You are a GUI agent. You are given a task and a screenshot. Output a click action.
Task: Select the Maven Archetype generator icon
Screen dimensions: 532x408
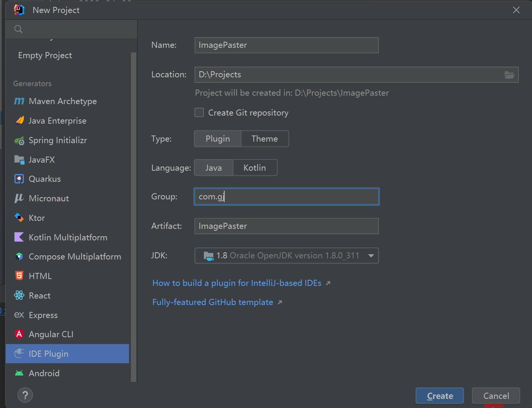tap(19, 101)
